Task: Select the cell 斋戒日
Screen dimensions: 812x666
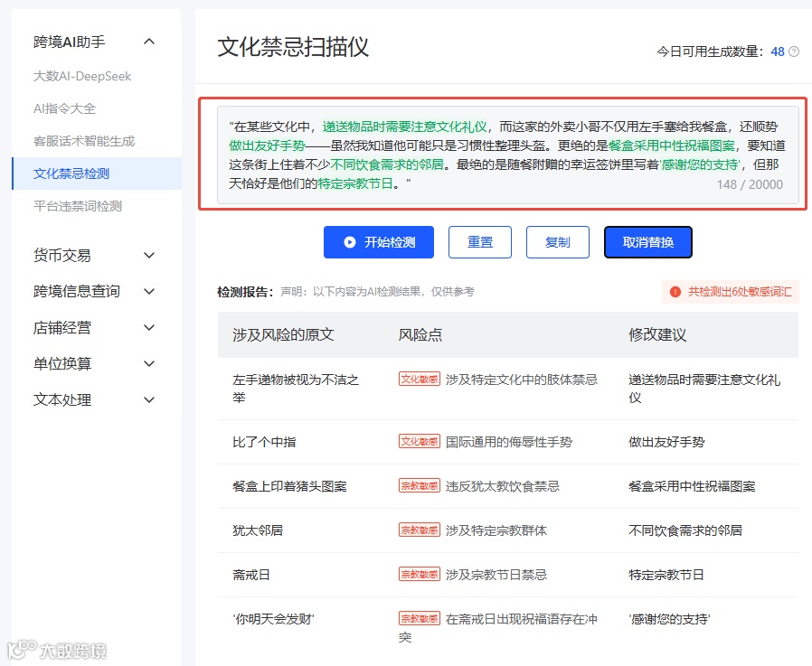Action: click(x=251, y=575)
